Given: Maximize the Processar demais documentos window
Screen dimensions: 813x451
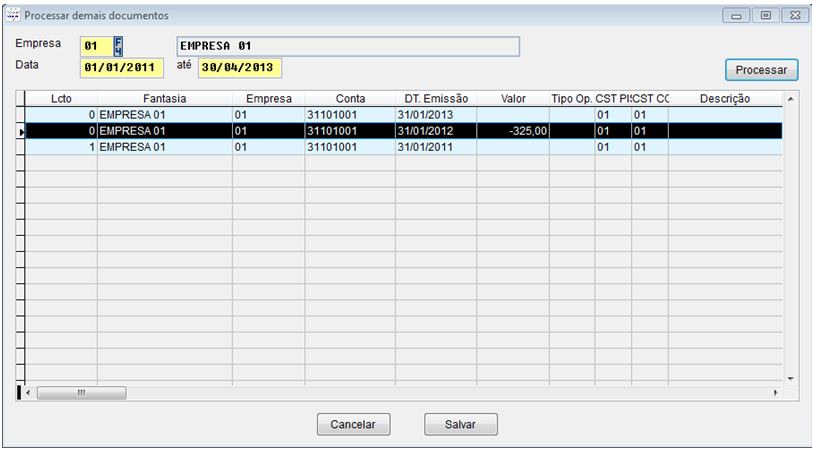Looking at the screenshot, I should 766,16.
